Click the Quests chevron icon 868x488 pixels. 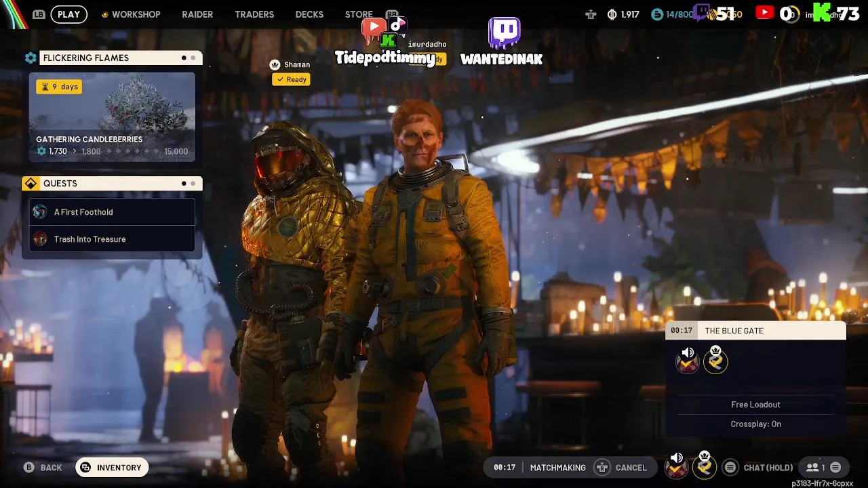(x=30, y=184)
